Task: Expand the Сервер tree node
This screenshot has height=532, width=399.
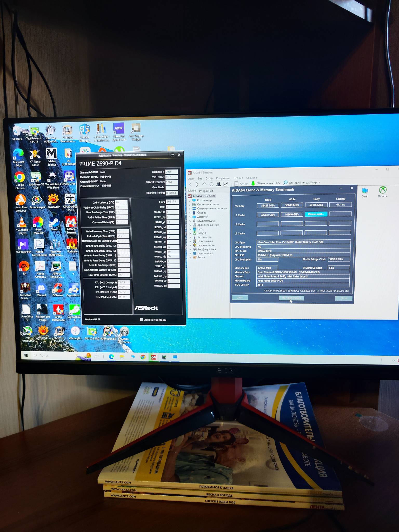Action: [x=190, y=213]
